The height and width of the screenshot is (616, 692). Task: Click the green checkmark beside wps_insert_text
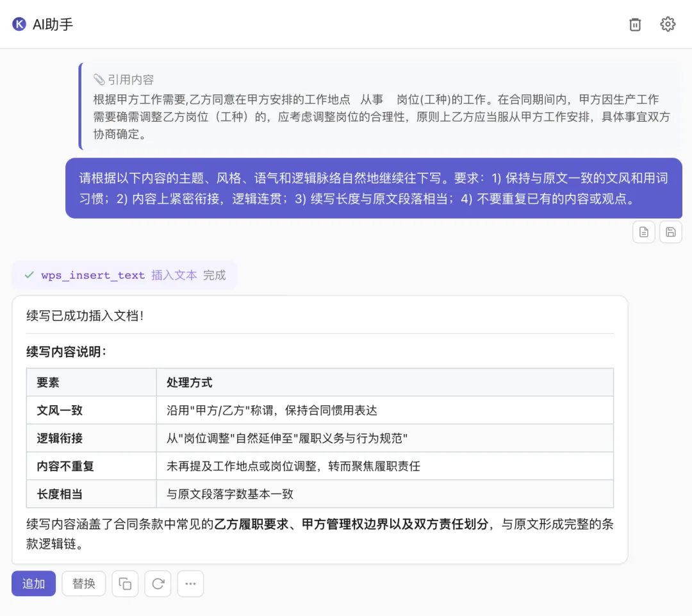(29, 275)
